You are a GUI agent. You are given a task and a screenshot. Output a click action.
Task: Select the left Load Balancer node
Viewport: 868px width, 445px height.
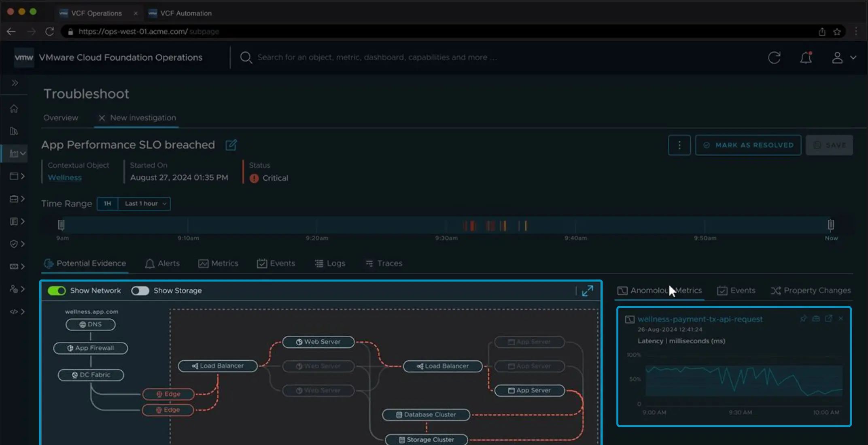[218, 366]
